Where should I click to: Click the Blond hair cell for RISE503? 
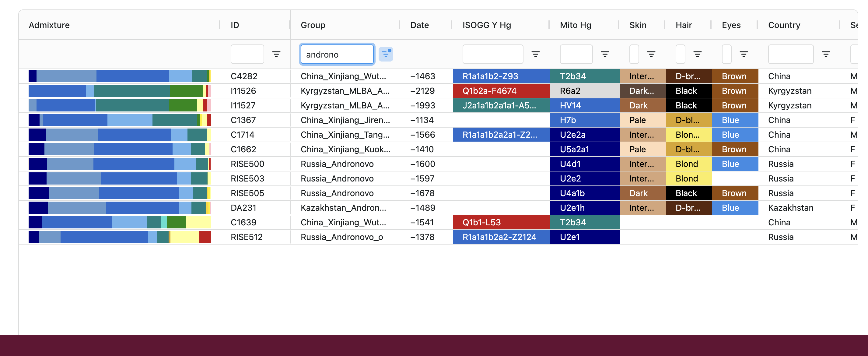[x=689, y=179]
